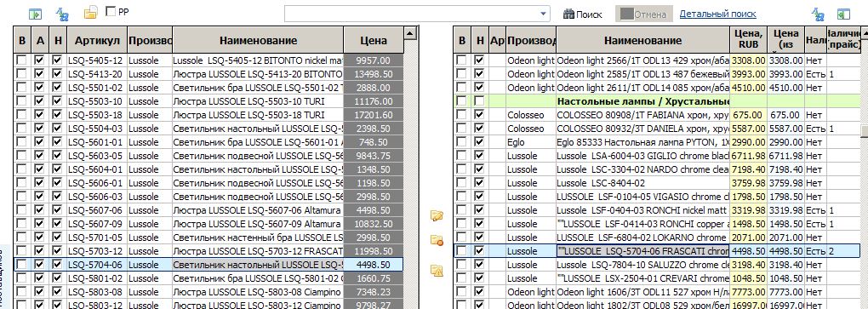
Task: Untick the А checkbox for LSQ-5413-20
Action: pyautogui.click(x=39, y=74)
